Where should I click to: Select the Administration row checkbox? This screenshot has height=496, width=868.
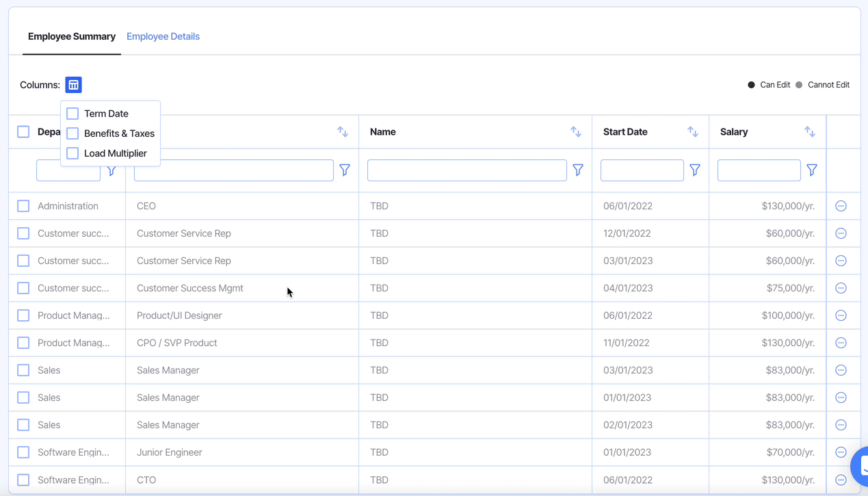(23, 206)
